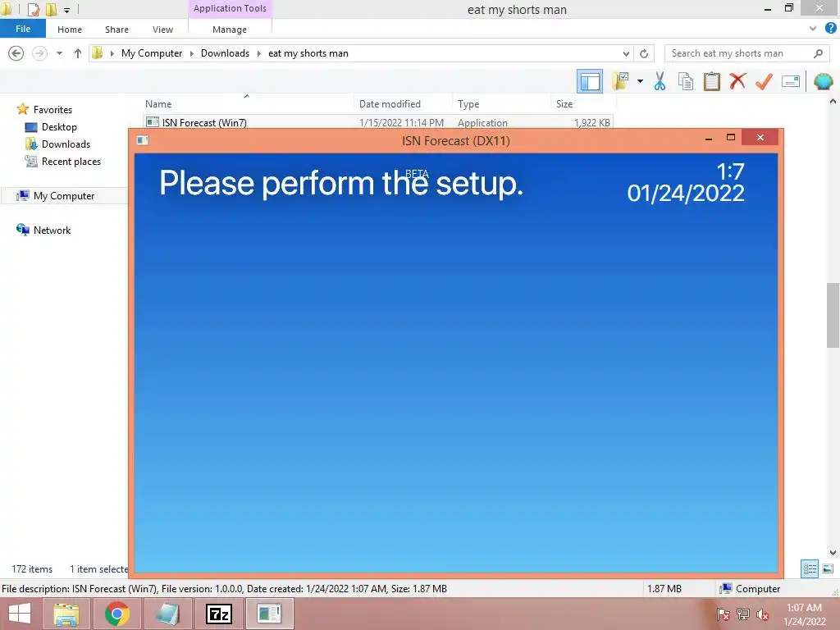Click the New folder quick access icon
This screenshot has width=840, height=630.
point(52,10)
